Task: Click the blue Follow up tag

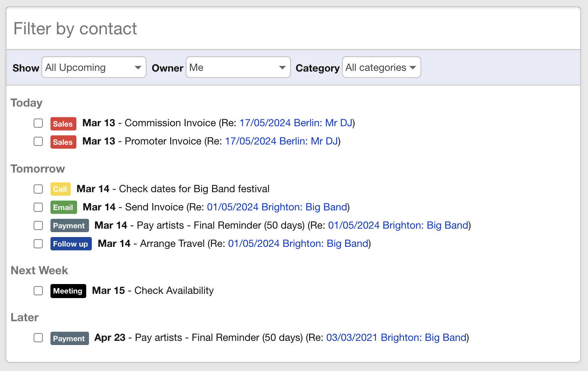Action: point(71,244)
